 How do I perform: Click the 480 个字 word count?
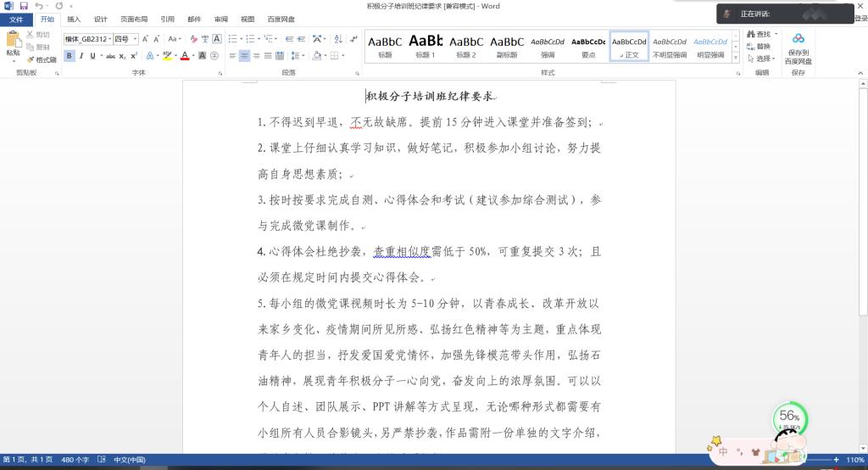coord(75,460)
